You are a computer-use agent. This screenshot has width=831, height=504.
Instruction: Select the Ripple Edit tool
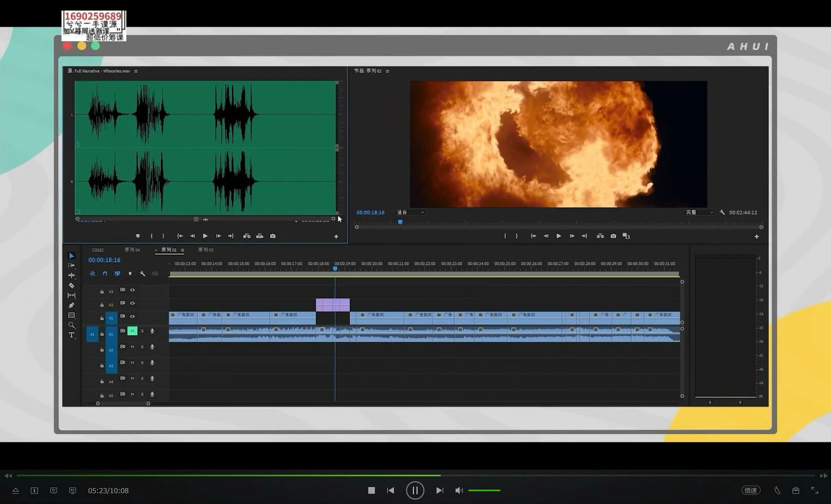[x=71, y=276]
